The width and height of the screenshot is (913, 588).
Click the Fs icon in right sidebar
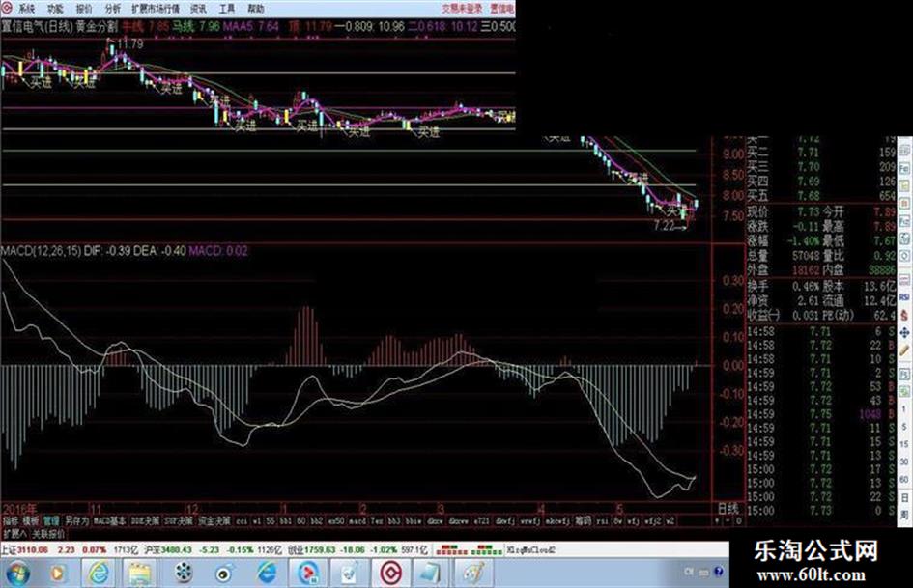tap(905, 374)
